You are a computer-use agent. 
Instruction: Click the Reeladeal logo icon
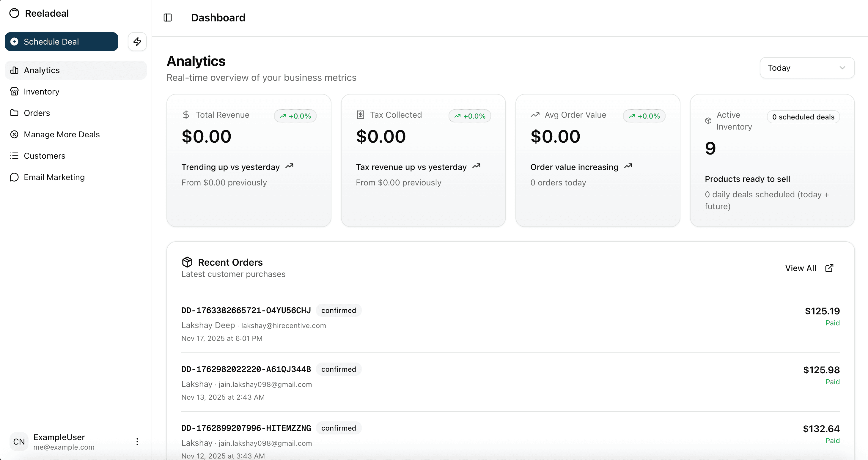point(14,13)
